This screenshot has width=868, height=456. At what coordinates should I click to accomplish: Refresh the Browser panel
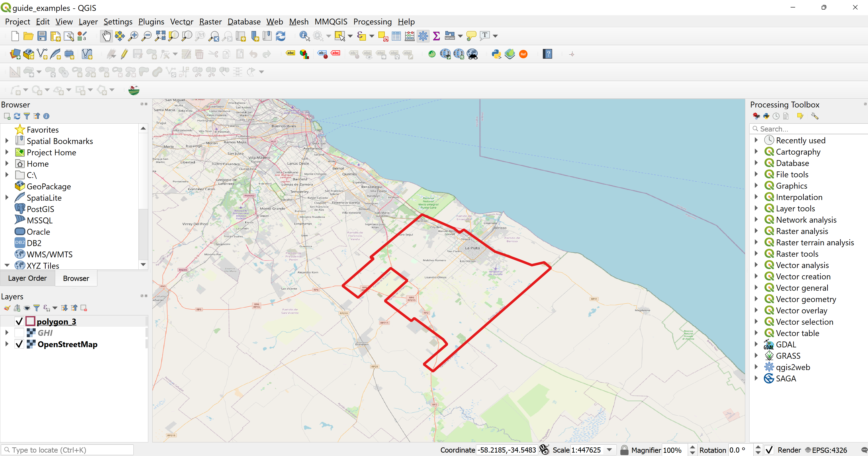tap(17, 116)
